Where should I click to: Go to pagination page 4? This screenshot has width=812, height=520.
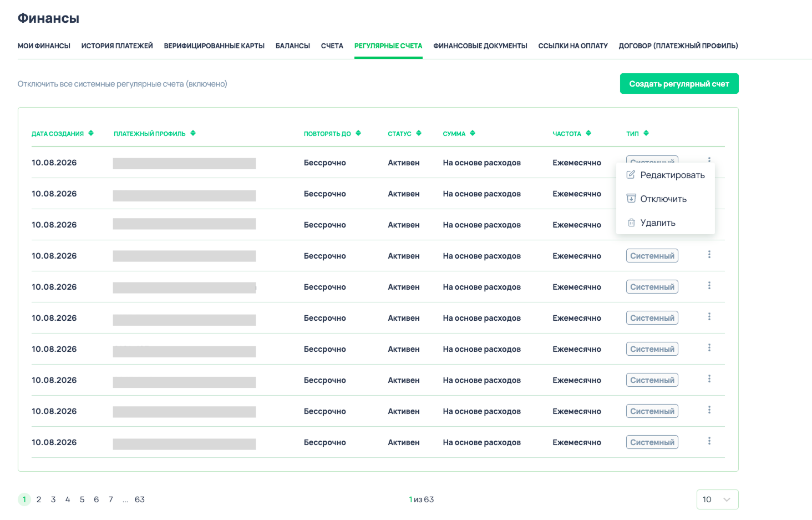click(68, 499)
